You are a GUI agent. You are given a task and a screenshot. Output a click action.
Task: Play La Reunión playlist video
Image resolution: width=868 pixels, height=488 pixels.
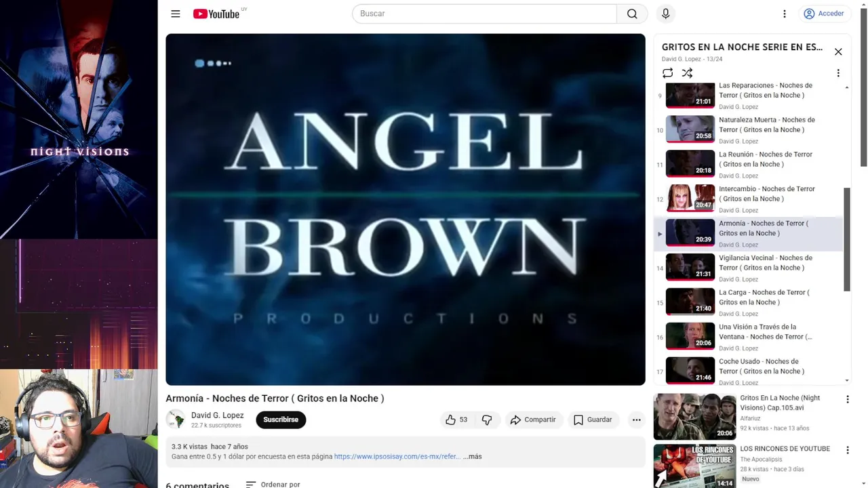tap(748, 164)
